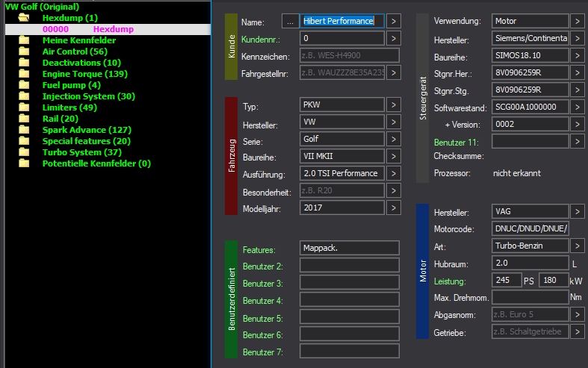Open arrow next to + Version 0002

pyautogui.click(x=578, y=124)
